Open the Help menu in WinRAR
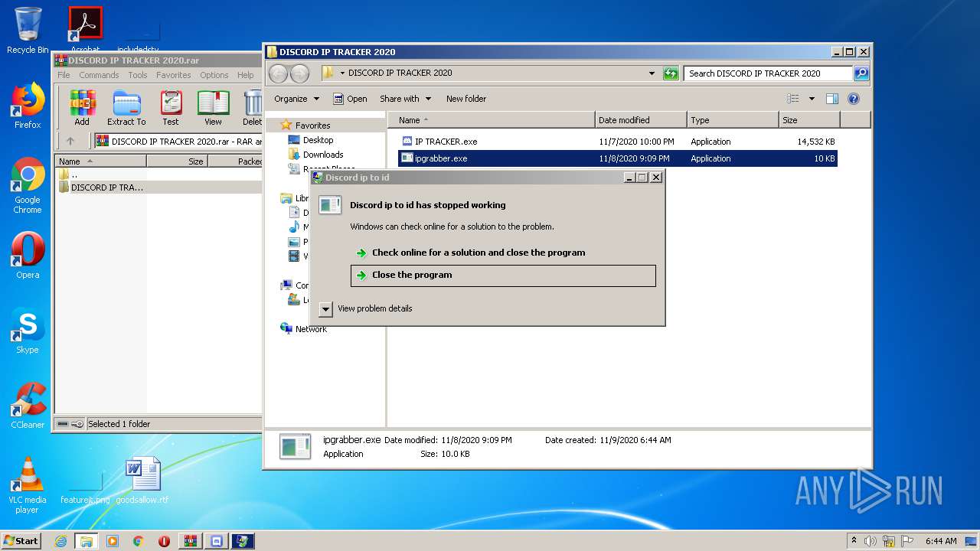Image resolution: width=980 pixels, height=551 pixels. click(245, 75)
